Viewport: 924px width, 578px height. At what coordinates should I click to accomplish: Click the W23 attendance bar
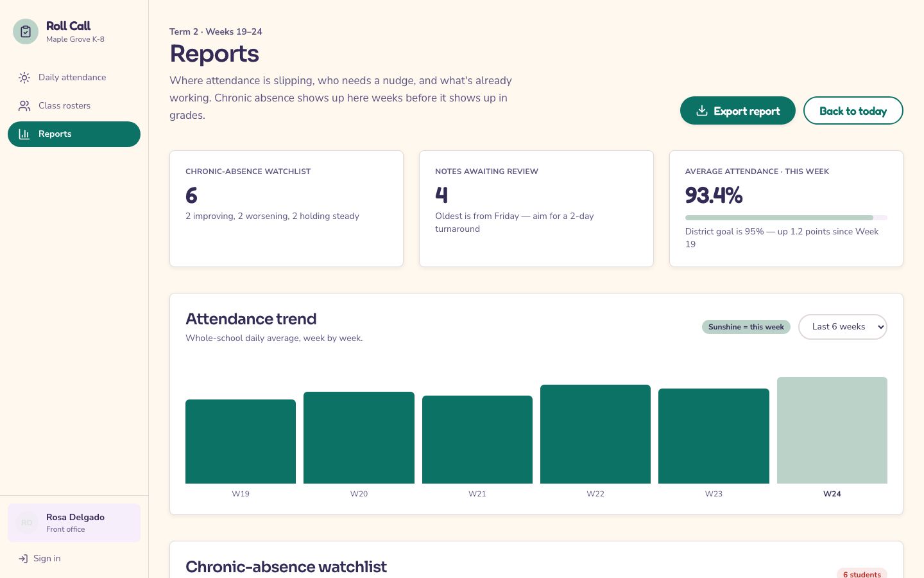tap(714, 436)
